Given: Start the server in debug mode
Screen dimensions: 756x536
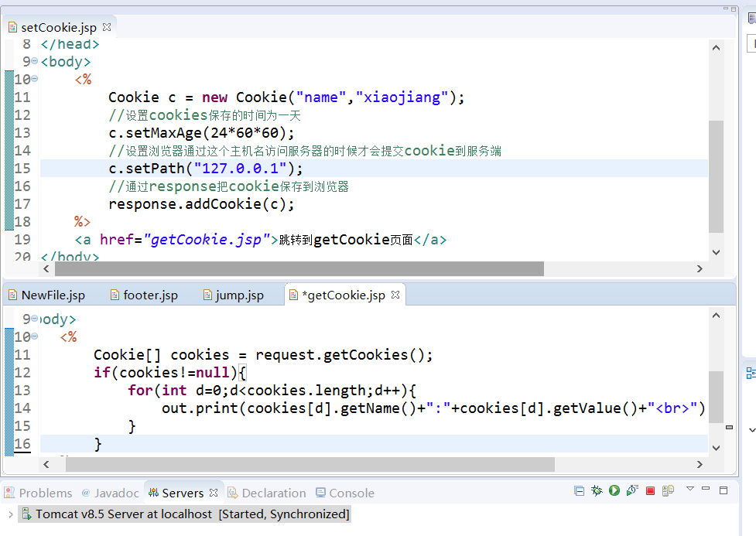Looking at the screenshot, I should [597, 490].
